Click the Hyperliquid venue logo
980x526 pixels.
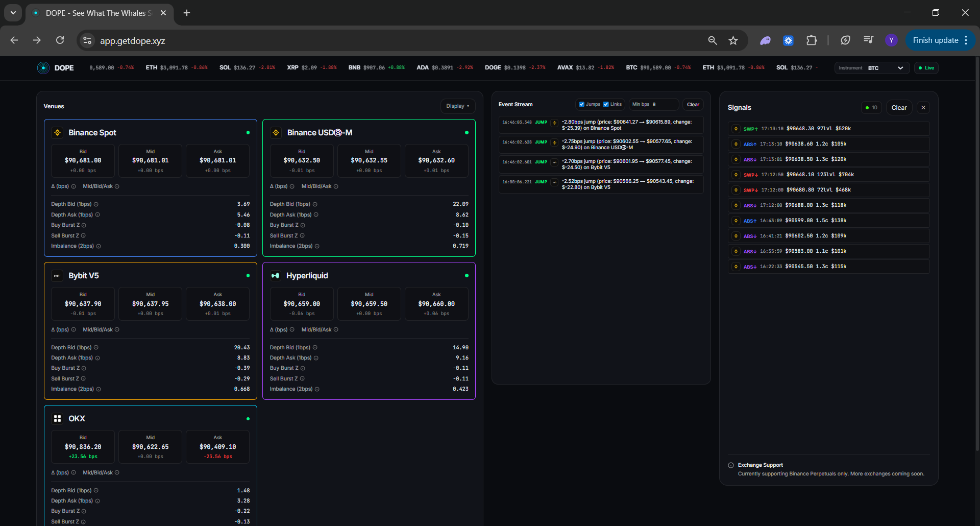(x=276, y=276)
